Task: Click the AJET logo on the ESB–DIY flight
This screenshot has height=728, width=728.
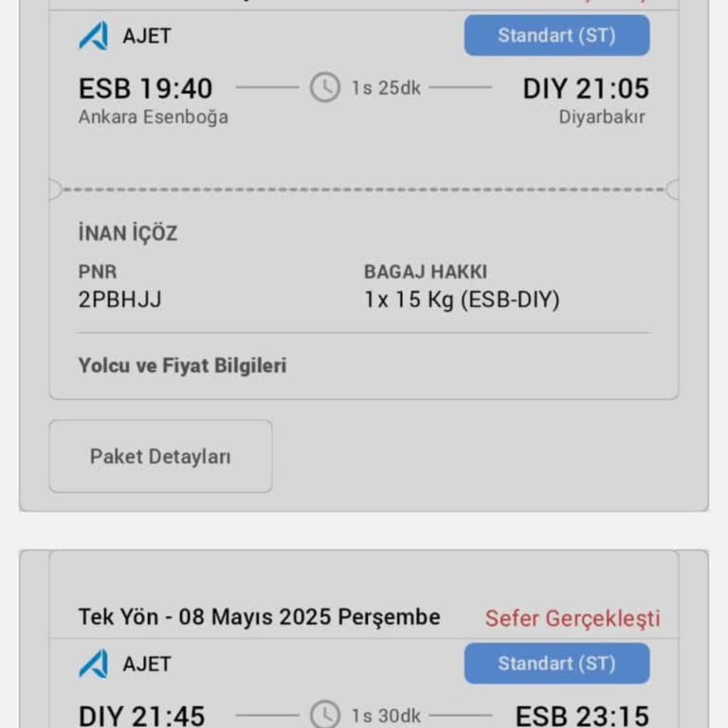Action: pyautogui.click(x=94, y=36)
